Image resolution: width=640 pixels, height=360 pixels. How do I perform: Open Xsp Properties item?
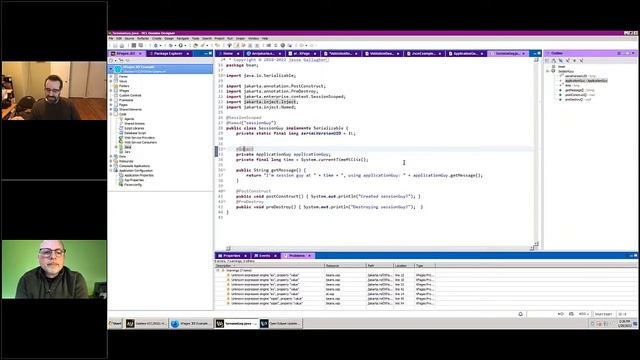click(x=134, y=180)
